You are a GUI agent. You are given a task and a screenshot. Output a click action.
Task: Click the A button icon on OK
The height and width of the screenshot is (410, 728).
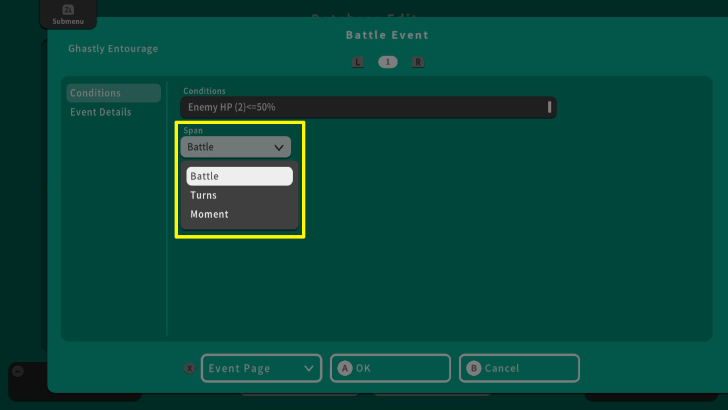click(345, 368)
